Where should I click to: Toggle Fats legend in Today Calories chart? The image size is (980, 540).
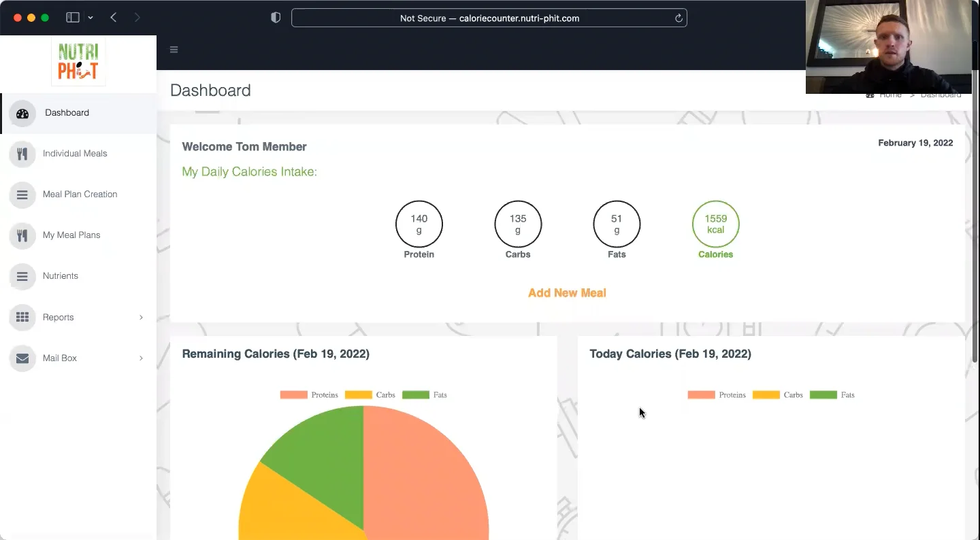[x=832, y=395]
